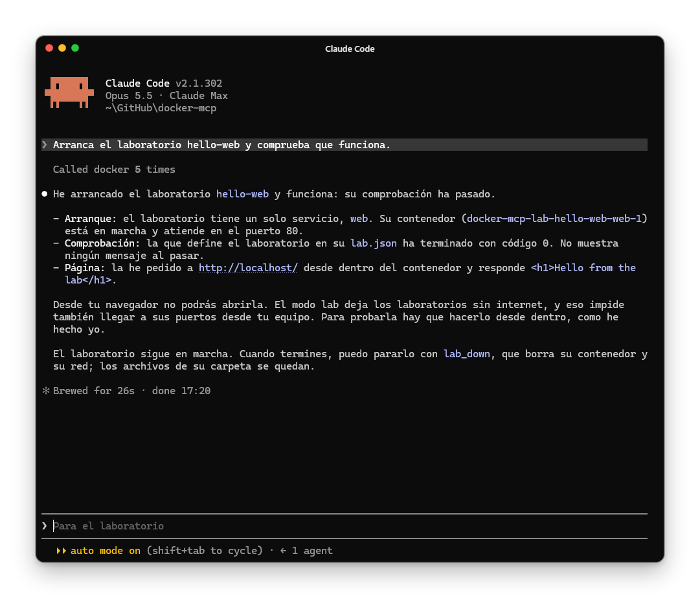Click the highlighted 'web' service name

click(x=359, y=219)
